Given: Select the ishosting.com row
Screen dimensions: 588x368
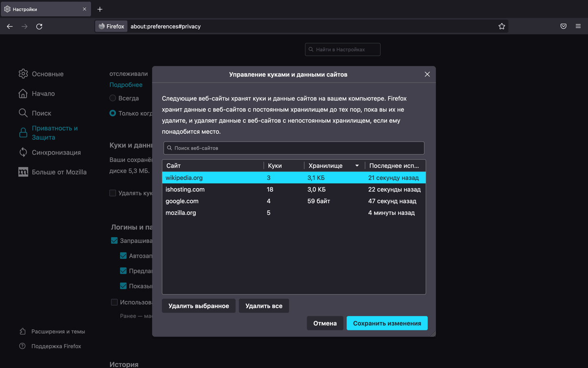Looking at the screenshot, I should coord(294,189).
